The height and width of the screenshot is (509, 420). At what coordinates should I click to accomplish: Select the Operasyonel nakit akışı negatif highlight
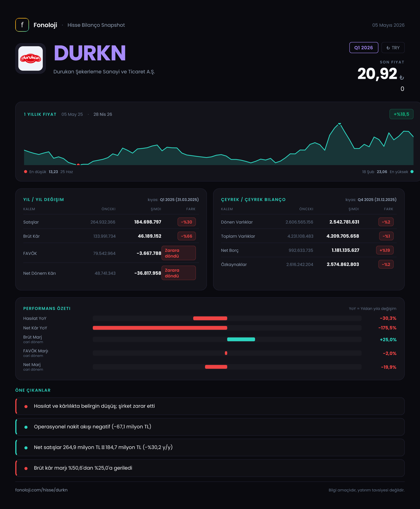click(210, 427)
